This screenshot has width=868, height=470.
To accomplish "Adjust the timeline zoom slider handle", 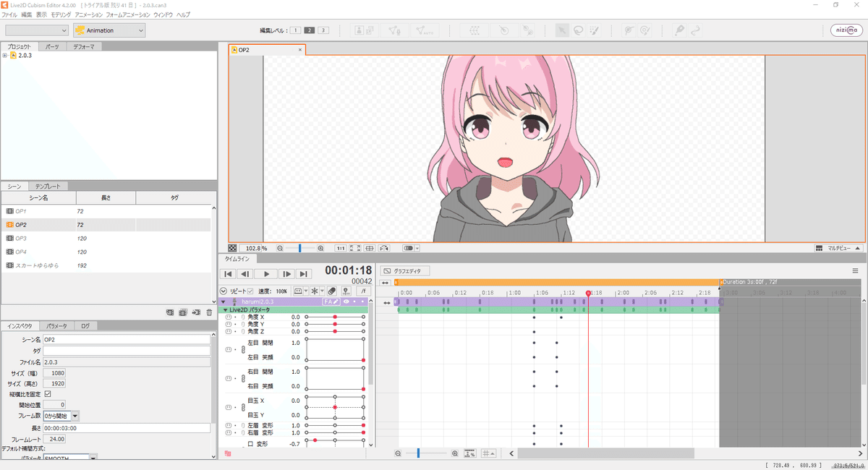I will pos(418,453).
